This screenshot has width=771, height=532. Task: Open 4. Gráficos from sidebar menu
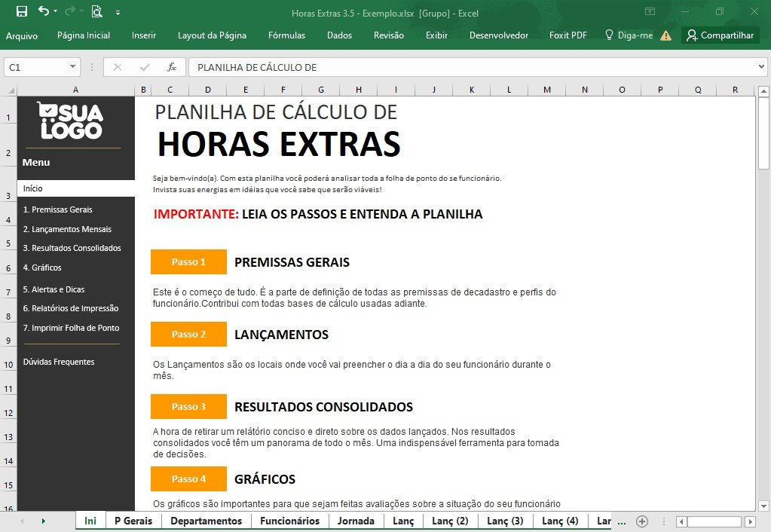click(x=42, y=268)
